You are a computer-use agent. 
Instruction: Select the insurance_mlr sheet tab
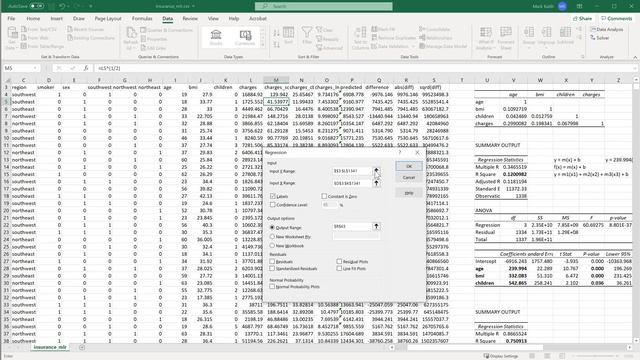(x=50, y=347)
